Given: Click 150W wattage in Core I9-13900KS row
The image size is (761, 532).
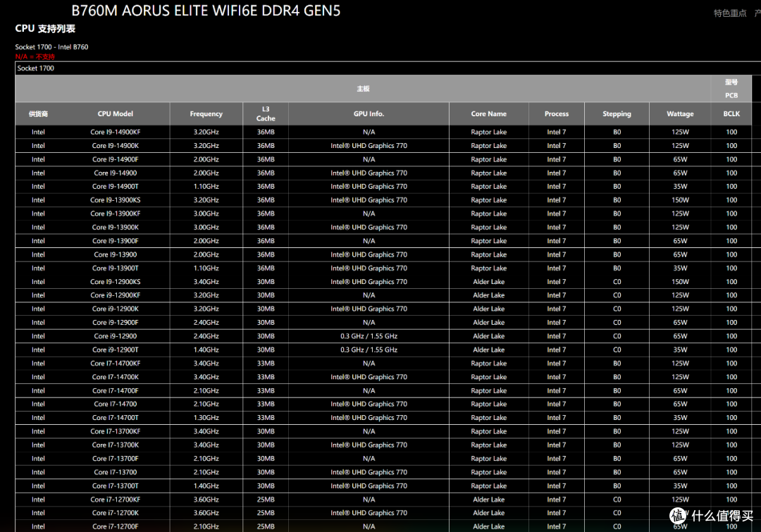Looking at the screenshot, I should pos(679,200).
